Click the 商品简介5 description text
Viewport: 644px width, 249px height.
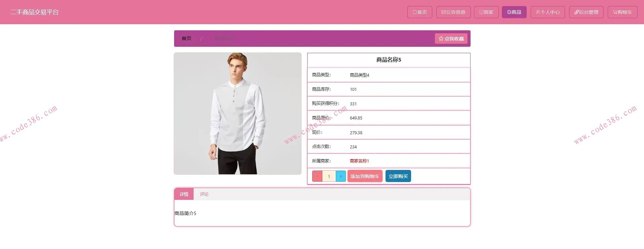pos(185,213)
